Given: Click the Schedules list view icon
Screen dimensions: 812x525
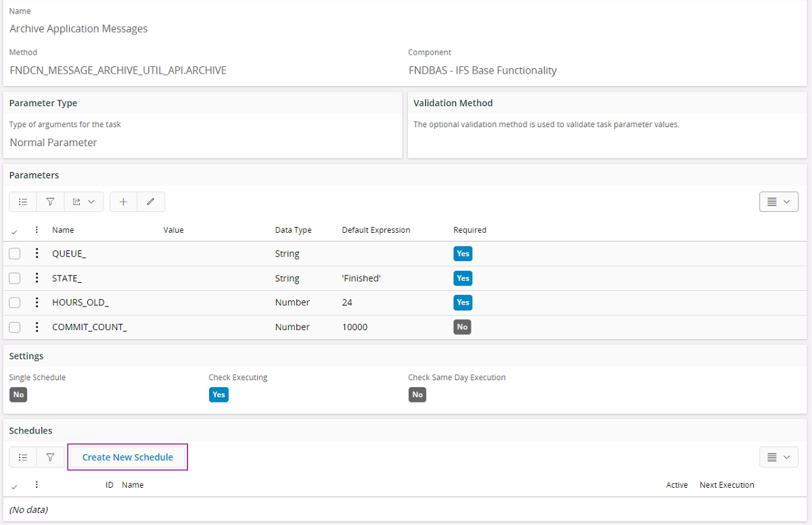Looking at the screenshot, I should (x=23, y=457).
